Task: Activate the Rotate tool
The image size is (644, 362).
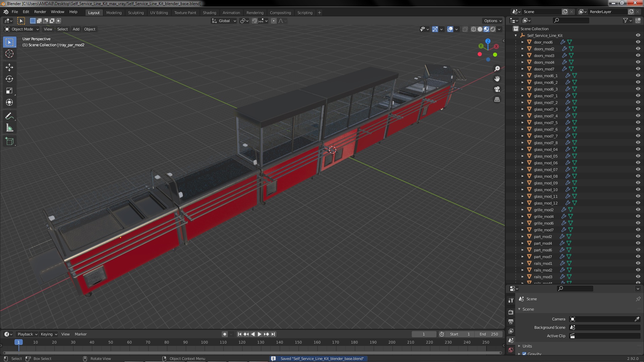Action: [9, 79]
